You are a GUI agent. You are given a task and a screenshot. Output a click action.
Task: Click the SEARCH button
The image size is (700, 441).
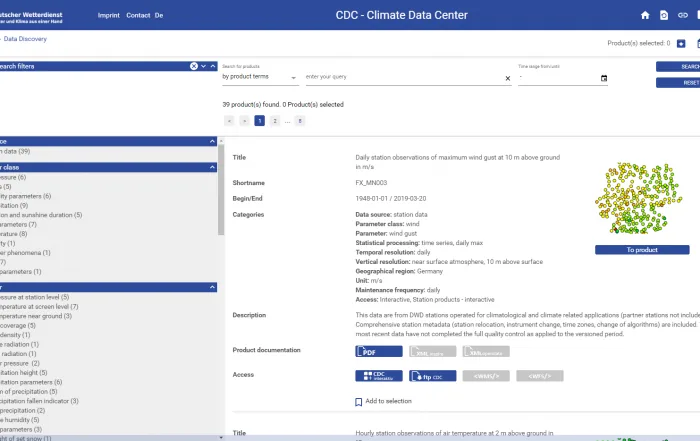pos(678,67)
